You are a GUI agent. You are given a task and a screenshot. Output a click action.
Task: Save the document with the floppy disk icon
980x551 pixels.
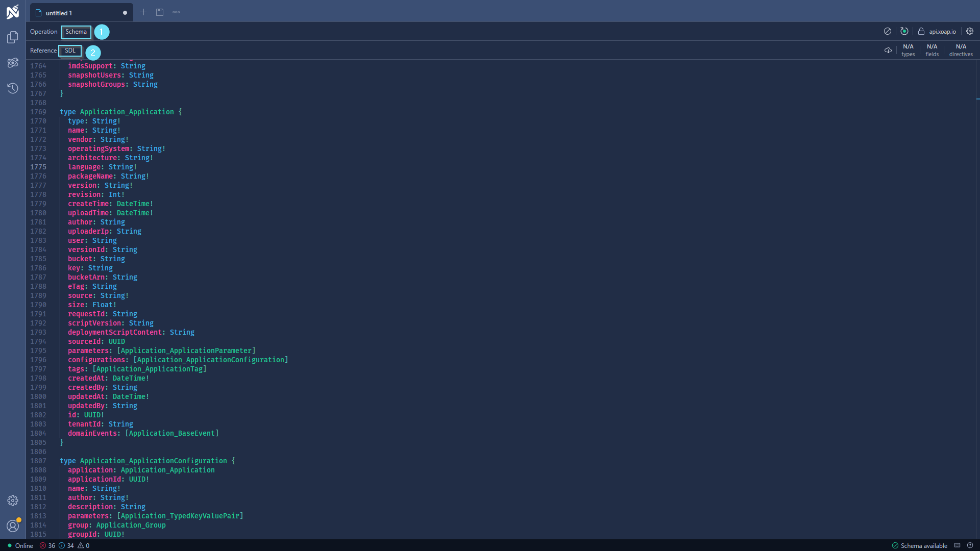160,12
